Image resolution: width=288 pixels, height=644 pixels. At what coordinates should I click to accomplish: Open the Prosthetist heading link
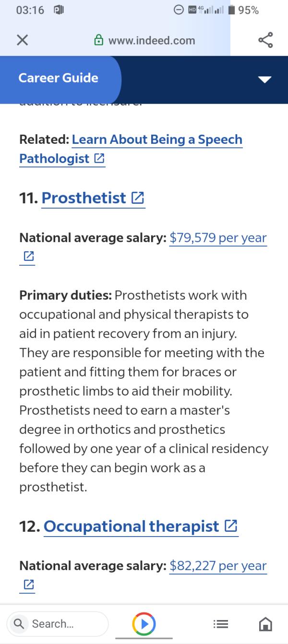click(84, 198)
